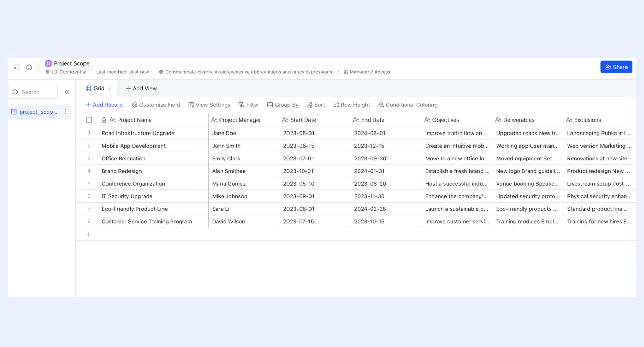644x347 pixels.
Task: Open the Sort options
Action: click(x=316, y=105)
